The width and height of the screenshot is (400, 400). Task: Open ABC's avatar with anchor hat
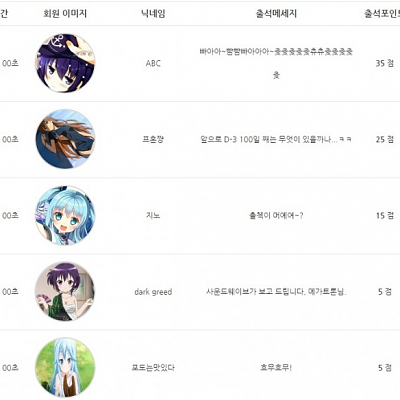pos(65,63)
